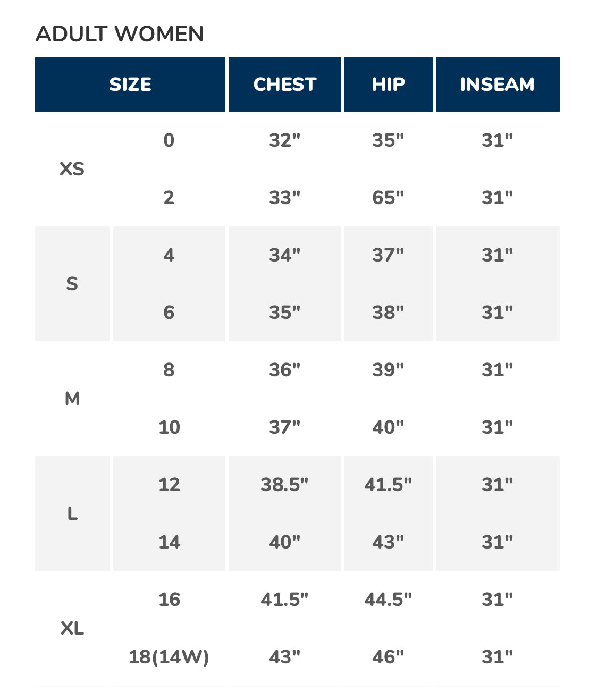Click numeric size 10 cell
This screenshot has width=598, height=700.
pos(169,427)
